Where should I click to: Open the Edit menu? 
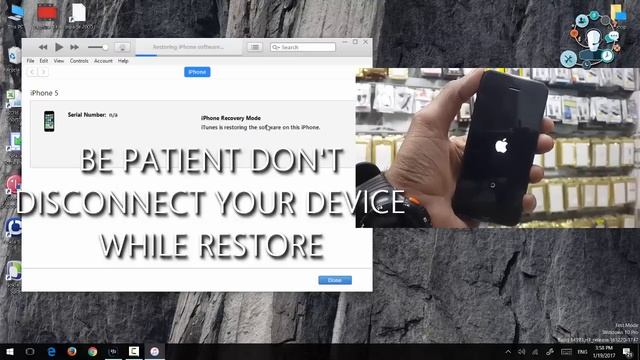click(x=44, y=61)
